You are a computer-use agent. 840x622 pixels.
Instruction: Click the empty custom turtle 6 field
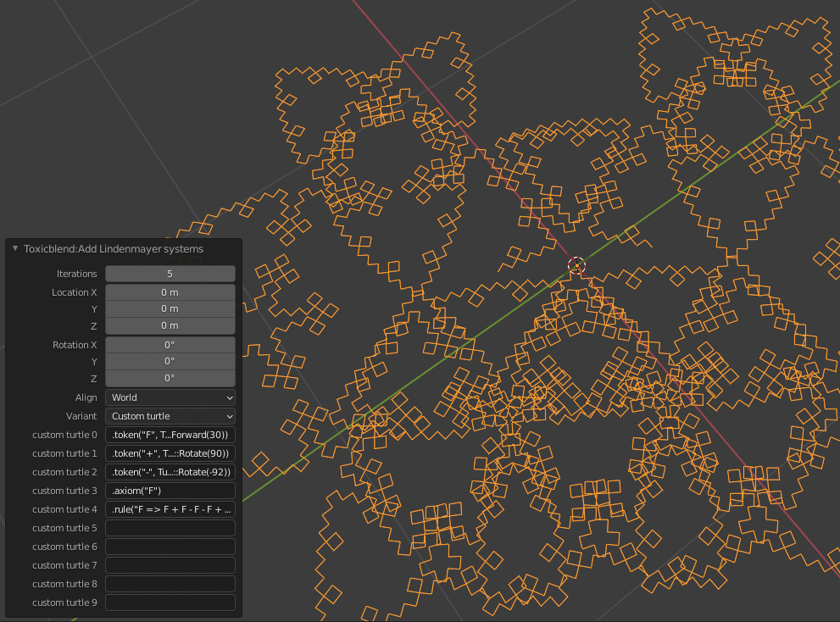point(170,547)
